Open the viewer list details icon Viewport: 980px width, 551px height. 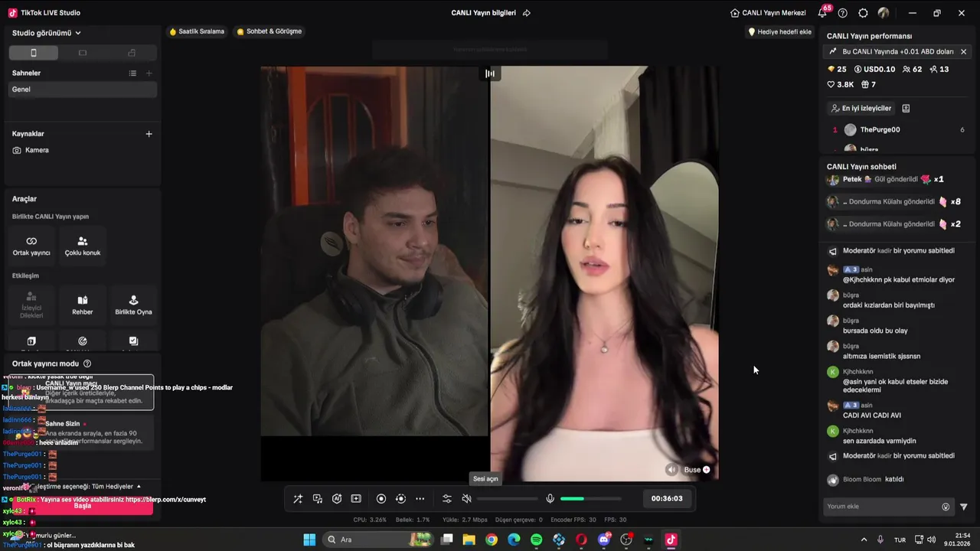906,109
